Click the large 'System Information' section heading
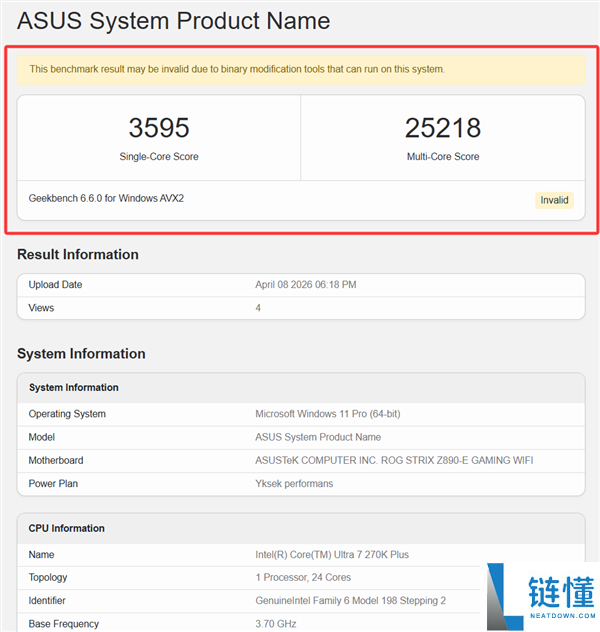600x632 pixels. (x=81, y=353)
